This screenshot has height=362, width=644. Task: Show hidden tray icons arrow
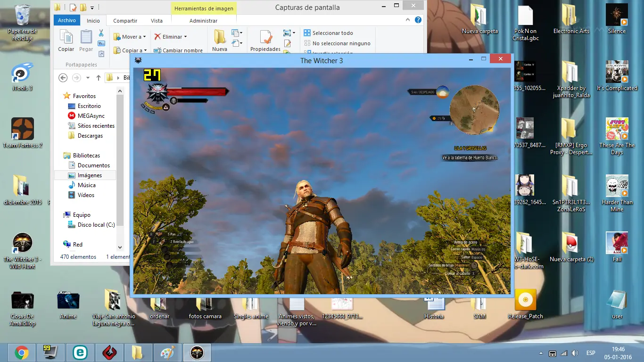pos(541,353)
